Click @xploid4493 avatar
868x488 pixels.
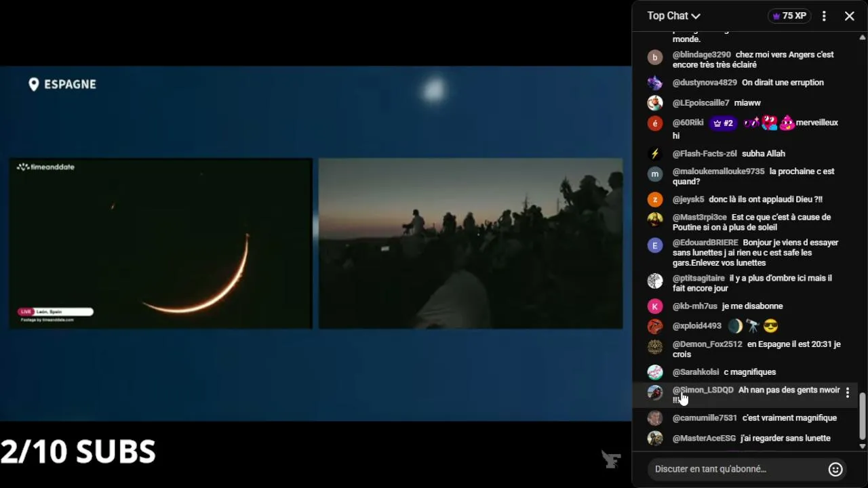click(654, 327)
